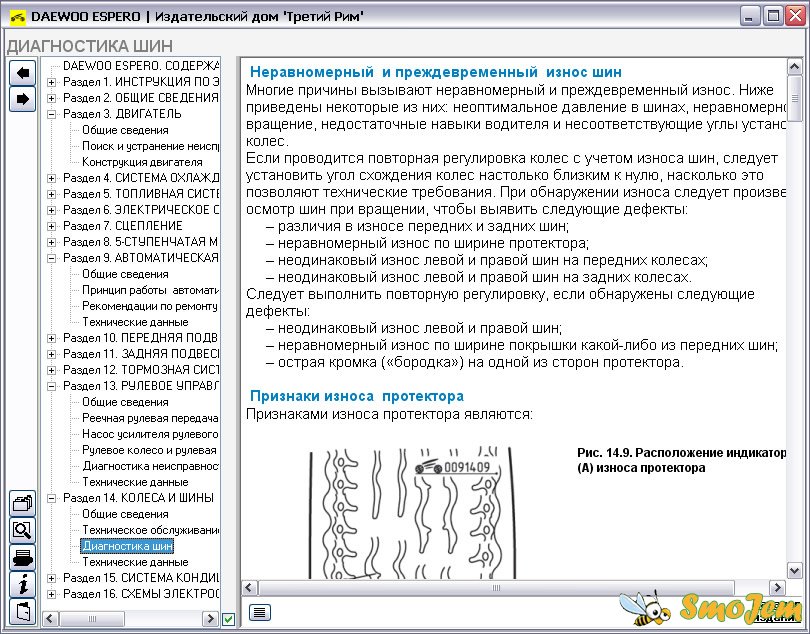Viewport: 810px width, 634px height.
Task: Click the tire tread diagram image
Action: 412,513
